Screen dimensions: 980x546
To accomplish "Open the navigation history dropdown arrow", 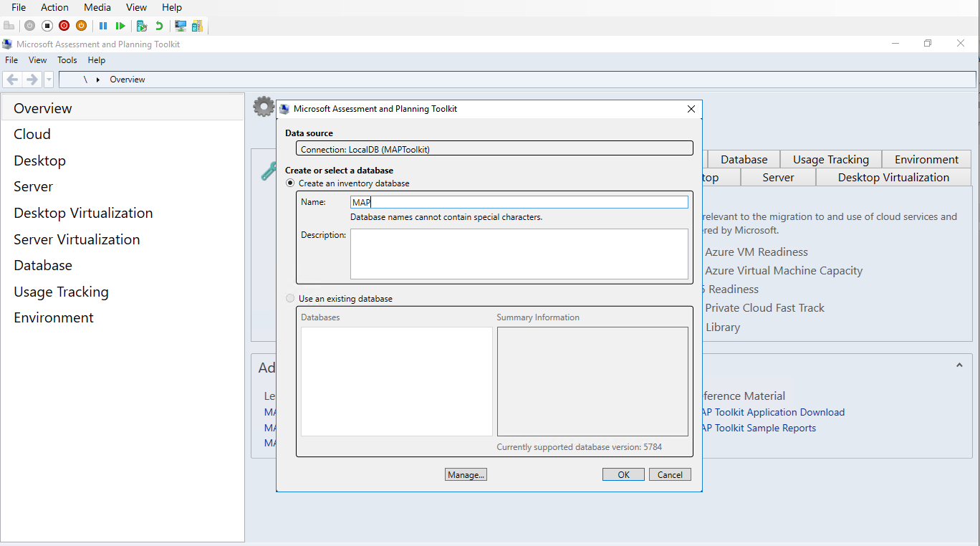I will pos(49,80).
